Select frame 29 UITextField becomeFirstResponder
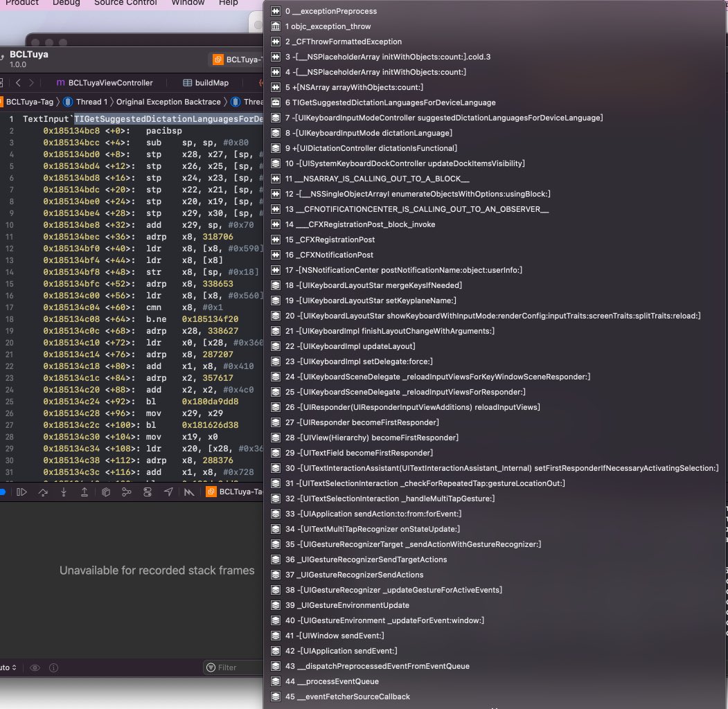This screenshot has height=709, width=728. pyautogui.click(x=359, y=453)
